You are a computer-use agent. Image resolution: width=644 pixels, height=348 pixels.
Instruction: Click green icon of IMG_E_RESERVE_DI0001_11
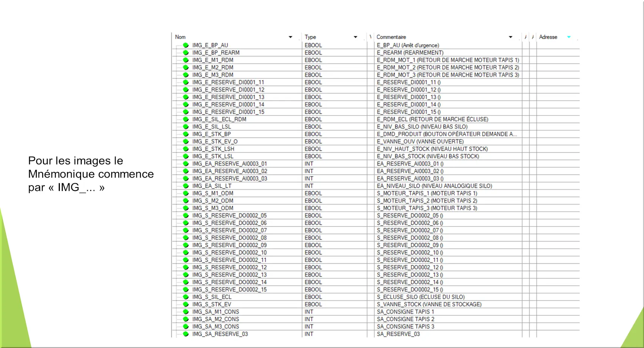coord(186,82)
